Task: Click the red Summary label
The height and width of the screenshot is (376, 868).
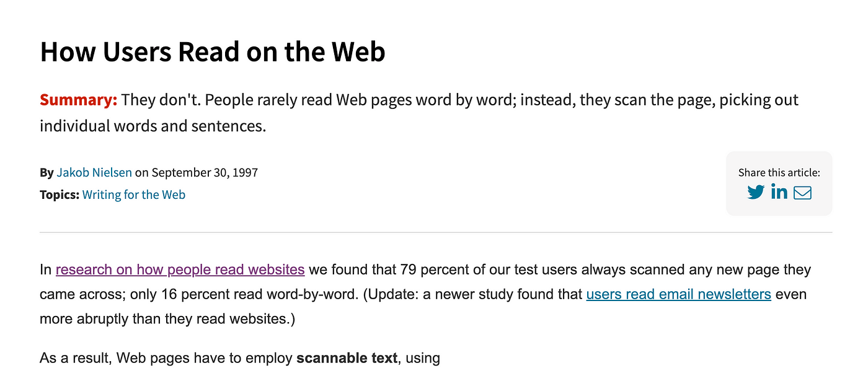Action: click(79, 100)
